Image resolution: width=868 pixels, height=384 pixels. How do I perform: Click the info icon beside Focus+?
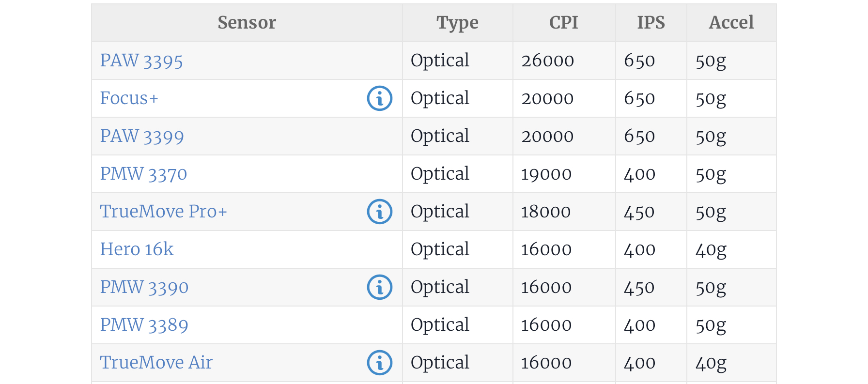[379, 99]
